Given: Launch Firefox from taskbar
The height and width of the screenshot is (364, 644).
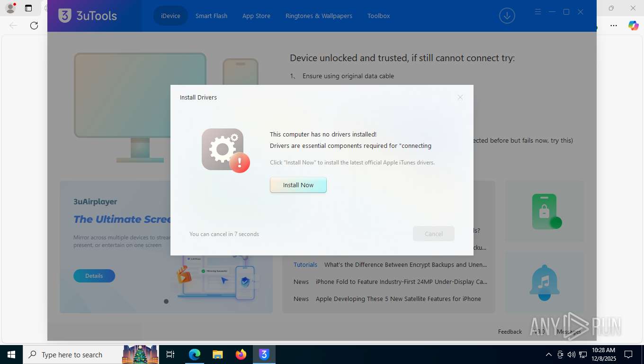Looking at the screenshot, I should pos(241,355).
